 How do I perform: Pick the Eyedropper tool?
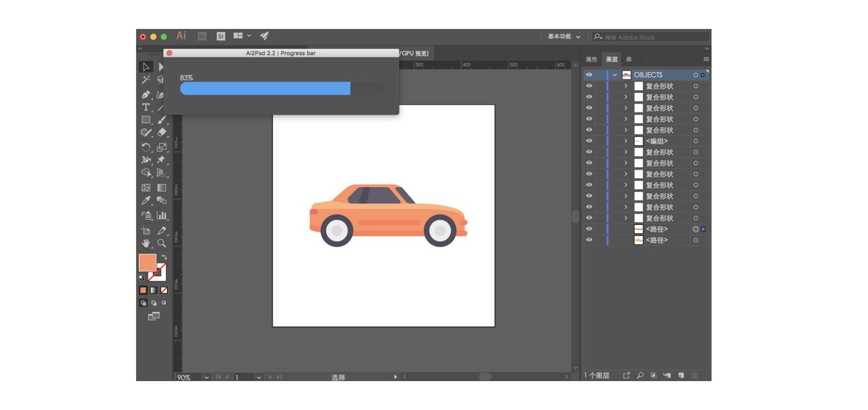146,200
